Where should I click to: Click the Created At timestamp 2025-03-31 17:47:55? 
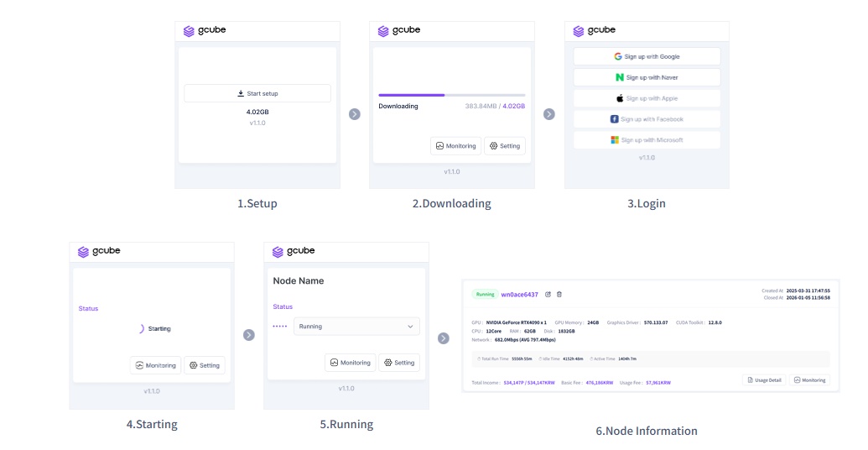point(808,291)
